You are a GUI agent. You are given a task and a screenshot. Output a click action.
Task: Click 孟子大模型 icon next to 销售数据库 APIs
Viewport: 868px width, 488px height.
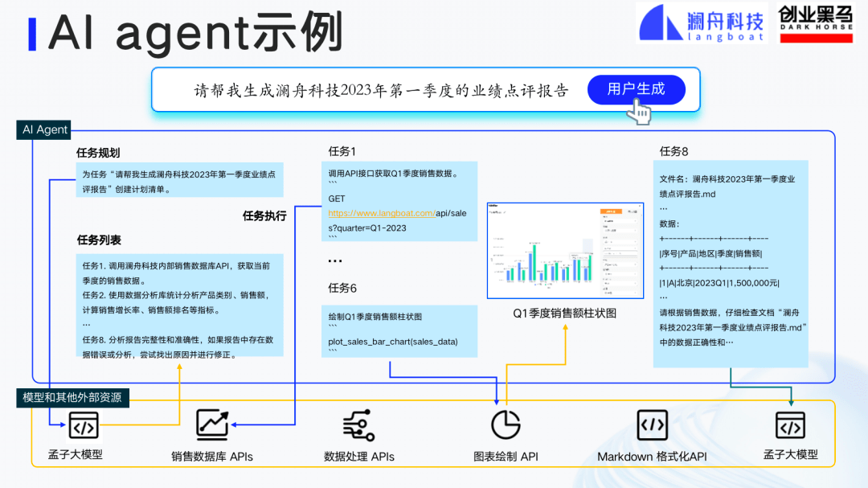pos(83,424)
